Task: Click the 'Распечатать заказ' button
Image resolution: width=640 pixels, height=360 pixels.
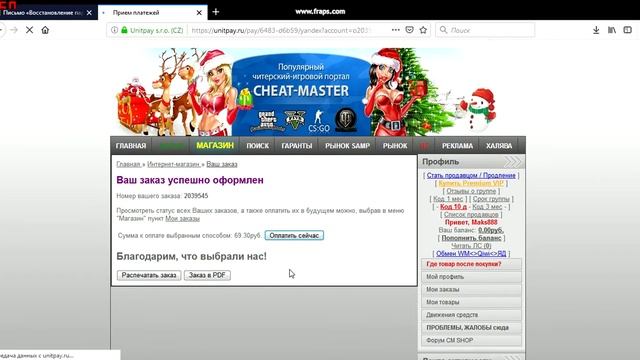Action: 149,275
